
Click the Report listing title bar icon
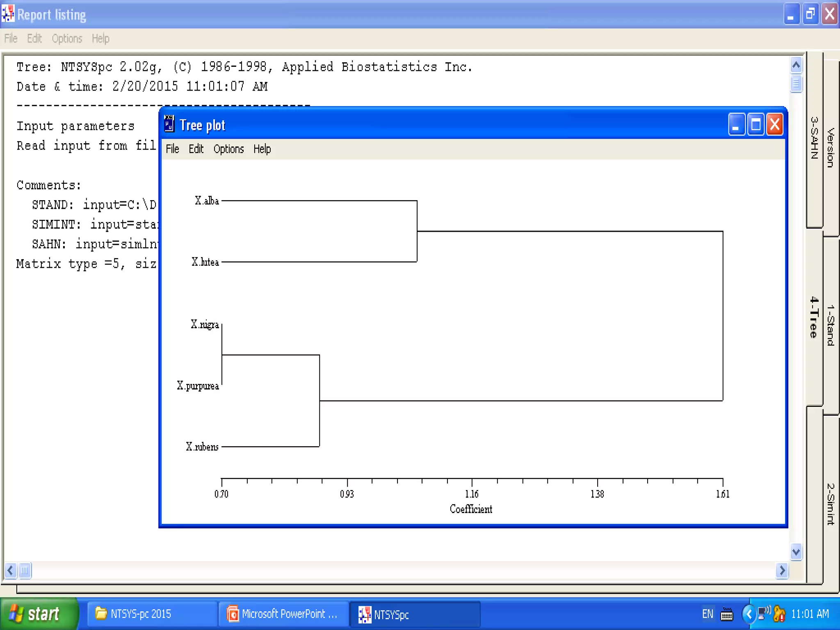(8, 14)
